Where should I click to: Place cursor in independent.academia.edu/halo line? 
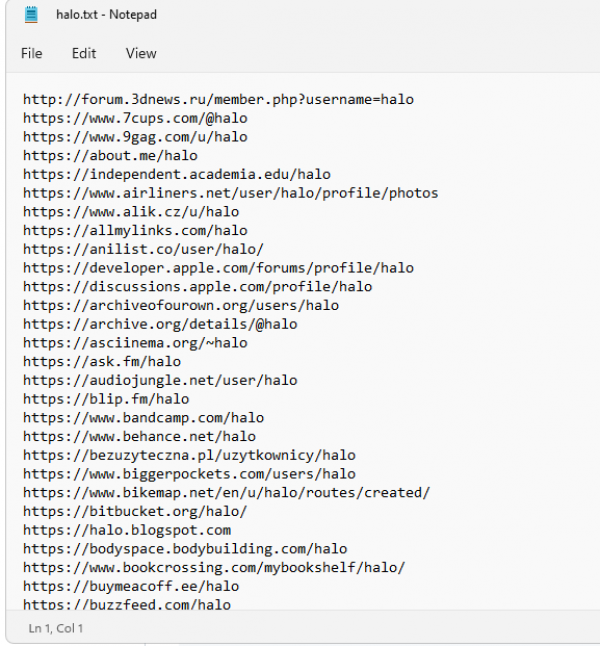pyautogui.click(x=177, y=174)
